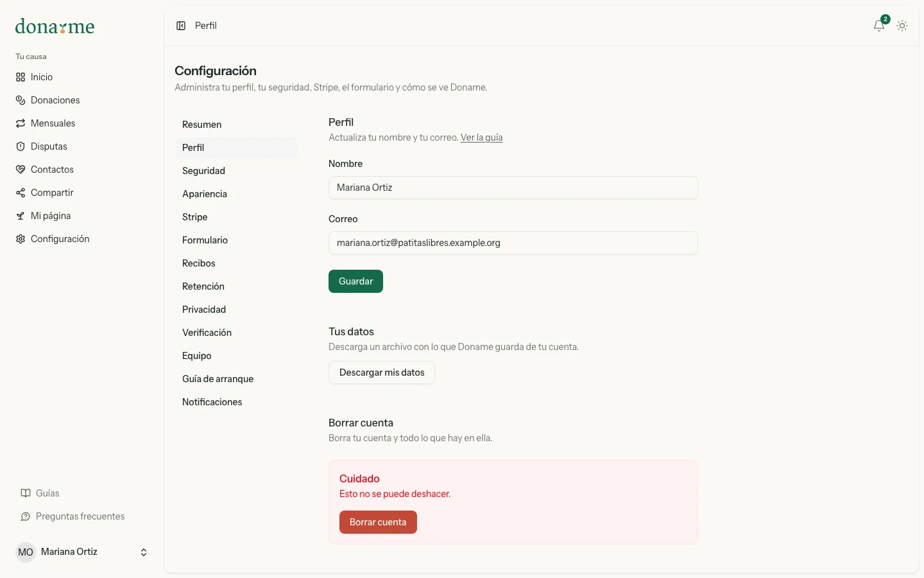Select the Perfil settings tab
Image resolution: width=924 pixels, height=578 pixels.
pos(236,148)
